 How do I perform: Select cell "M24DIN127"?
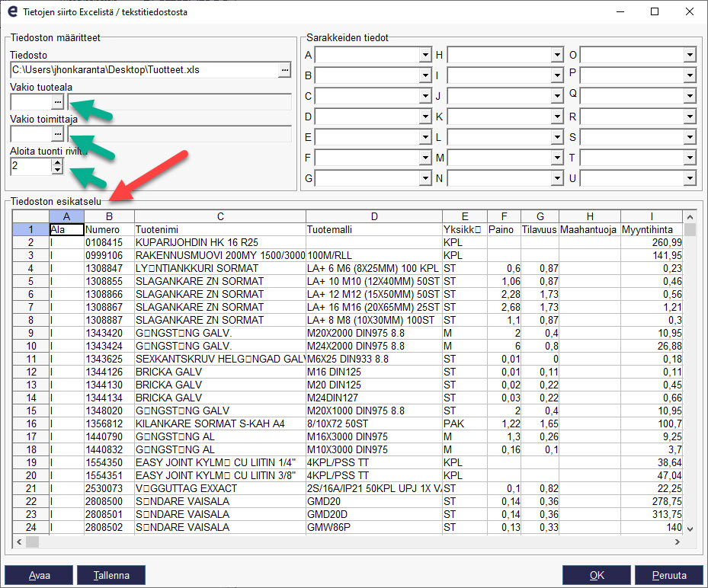tap(374, 398)
